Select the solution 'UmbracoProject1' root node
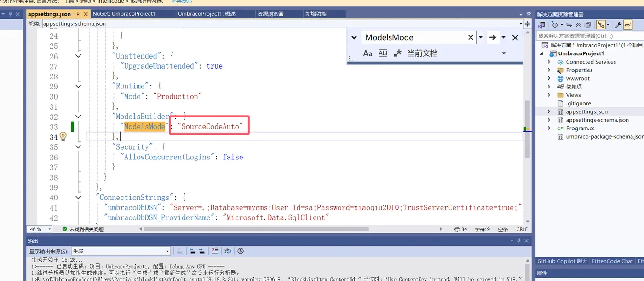644x281 pixels. click(x=597, y=45)
